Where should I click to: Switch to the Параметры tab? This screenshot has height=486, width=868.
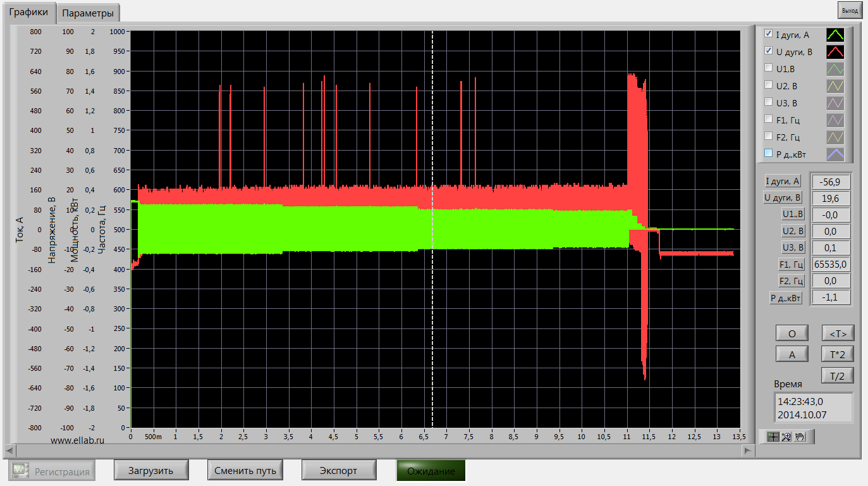coord(89,13)
